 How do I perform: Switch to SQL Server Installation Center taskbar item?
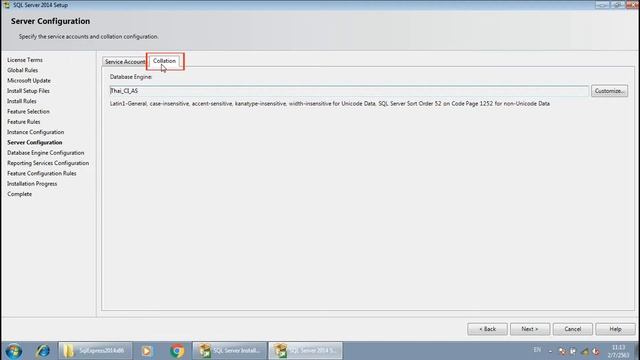[x=229, y=351]
